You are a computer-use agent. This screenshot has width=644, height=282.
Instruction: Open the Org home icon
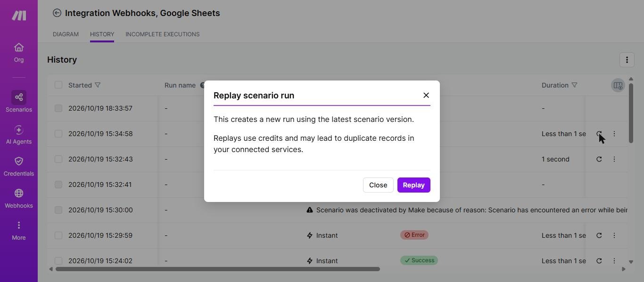coord(19,52)
